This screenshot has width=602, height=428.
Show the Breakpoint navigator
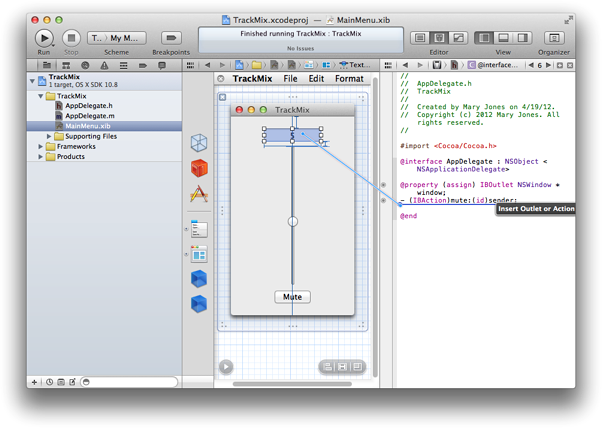pyautogui.click(x=143, y=65)
